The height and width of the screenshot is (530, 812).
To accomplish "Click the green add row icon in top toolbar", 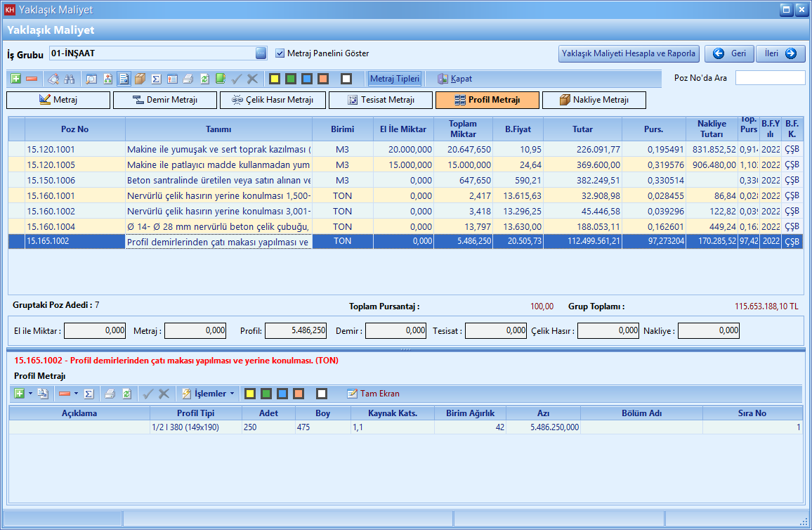I will click(16, 79).
